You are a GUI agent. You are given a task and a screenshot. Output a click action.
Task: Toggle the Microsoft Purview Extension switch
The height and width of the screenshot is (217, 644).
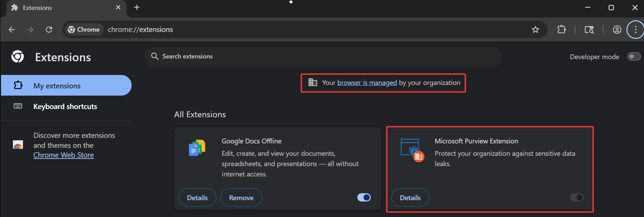tap(577, 198)
